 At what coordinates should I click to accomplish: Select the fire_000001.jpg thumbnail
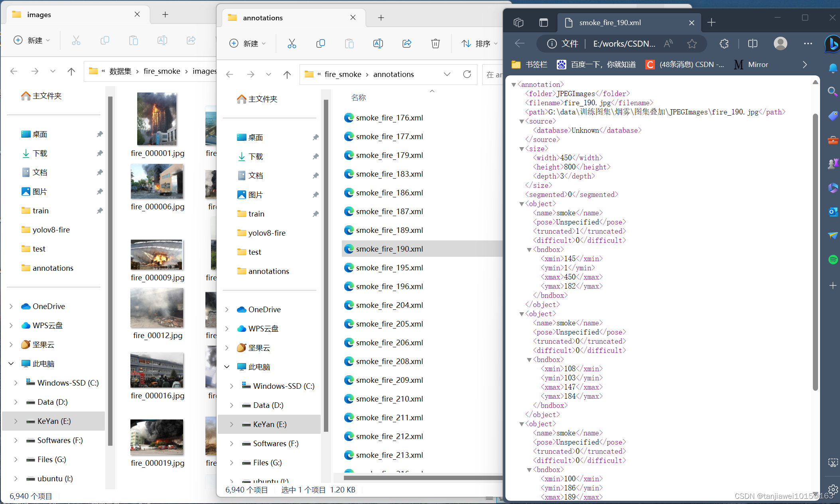coord(157,120)
